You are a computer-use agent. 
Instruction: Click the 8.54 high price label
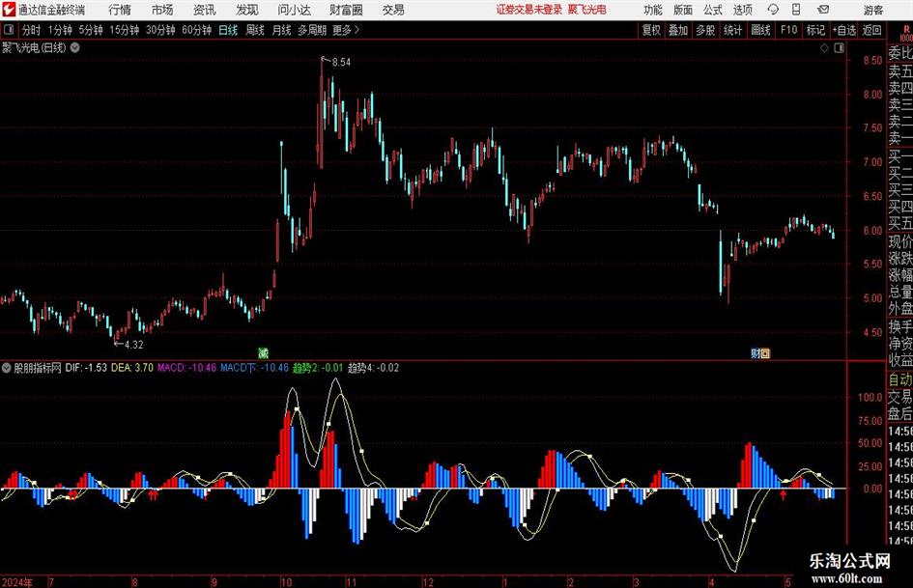click(341, 63)
